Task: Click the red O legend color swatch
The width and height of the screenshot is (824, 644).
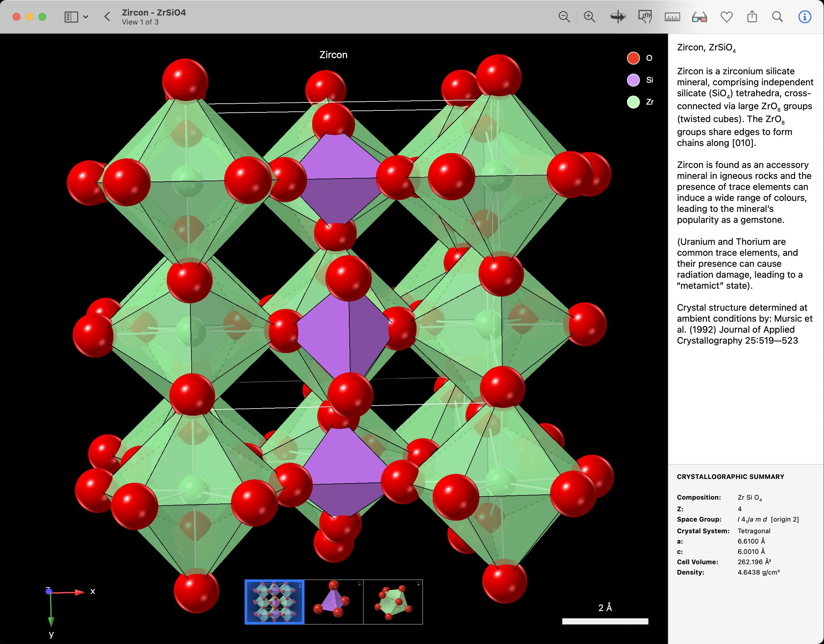Action: point(633,58)
